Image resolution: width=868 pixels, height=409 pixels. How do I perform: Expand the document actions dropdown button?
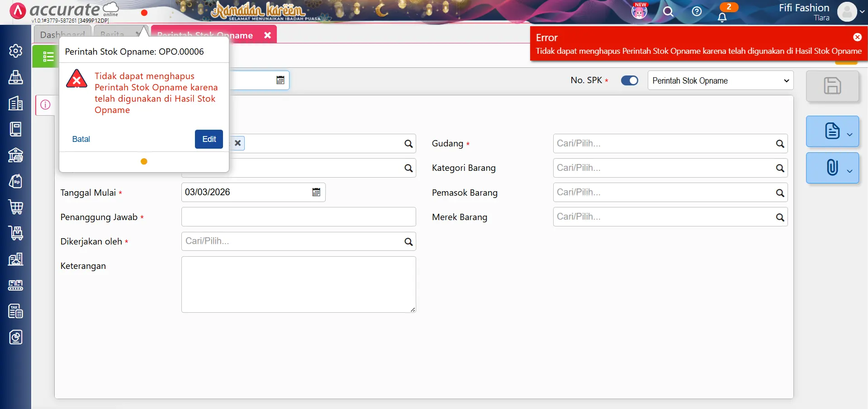pyautogui.click(x=832, y=131)
